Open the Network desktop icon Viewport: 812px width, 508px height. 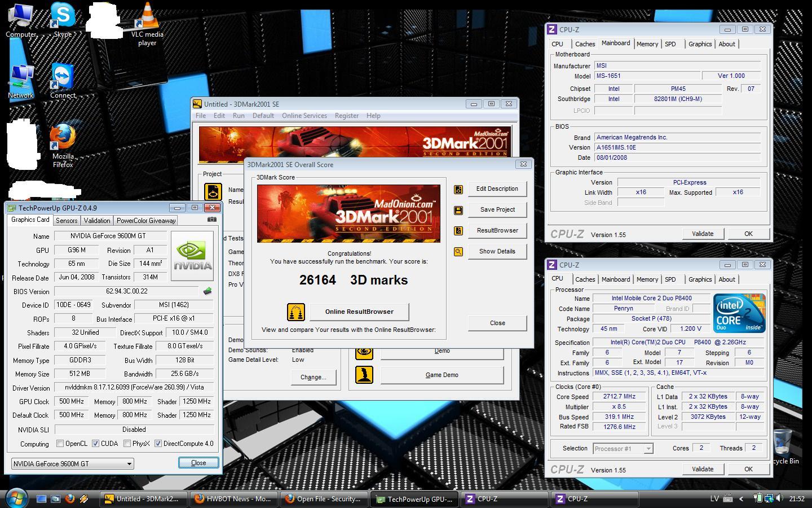[x=21, y=82]
